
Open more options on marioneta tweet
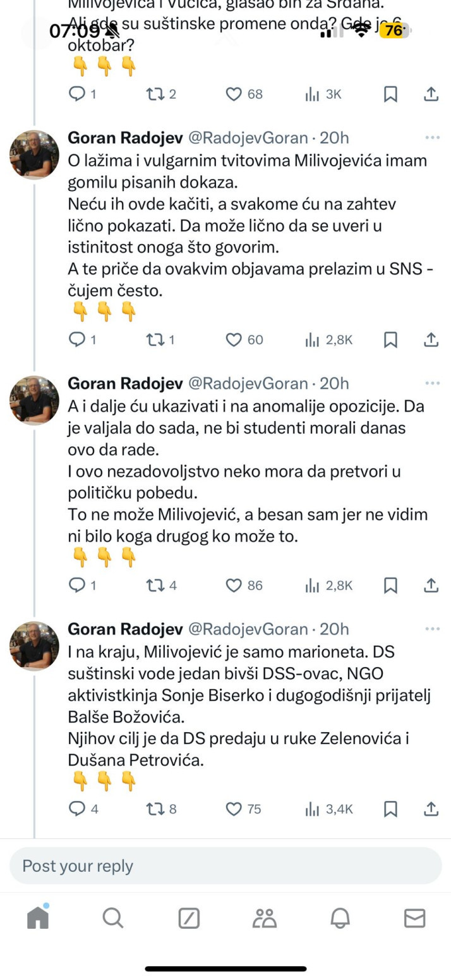click(x=432, y=629)
